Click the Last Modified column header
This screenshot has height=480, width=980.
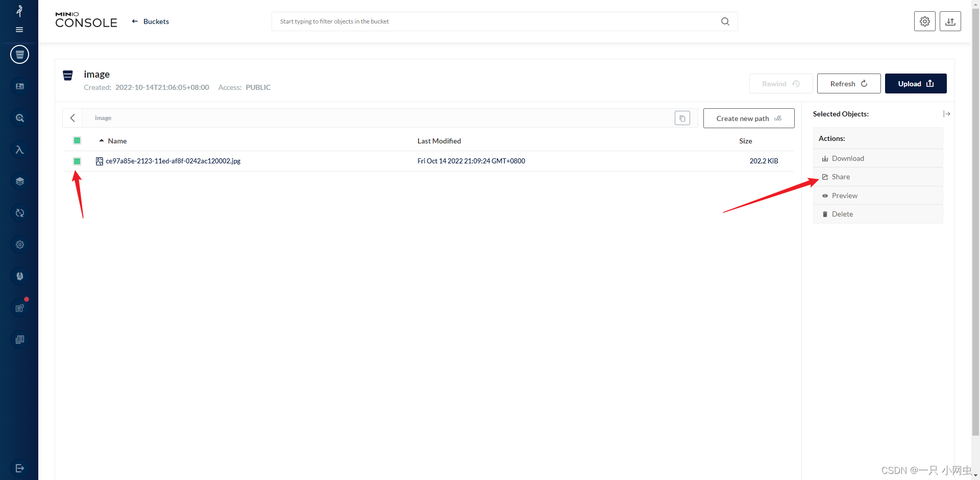(439, 141)
